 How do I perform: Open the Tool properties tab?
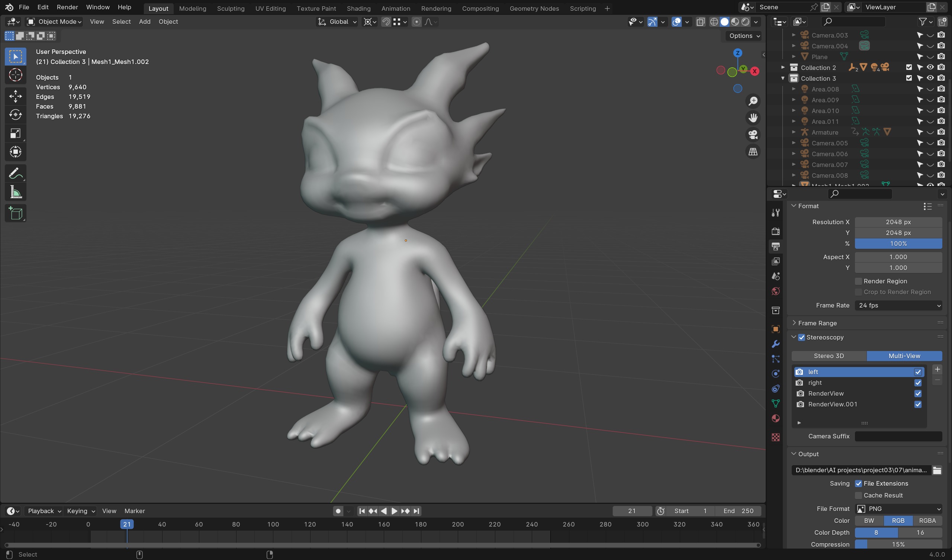pyautogui.click(x=775, y=213)
